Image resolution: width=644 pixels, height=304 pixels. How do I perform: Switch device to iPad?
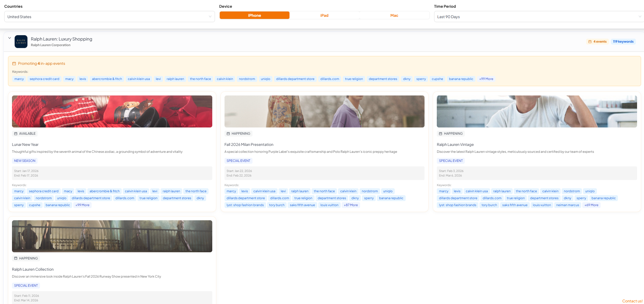coord(324,15)
